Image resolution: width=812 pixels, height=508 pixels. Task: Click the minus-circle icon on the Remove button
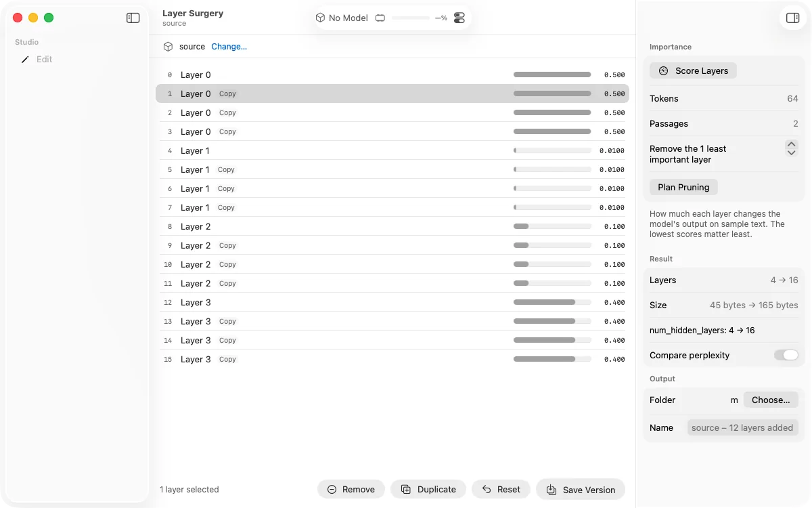pyautogui.click(x=332, y=490)
